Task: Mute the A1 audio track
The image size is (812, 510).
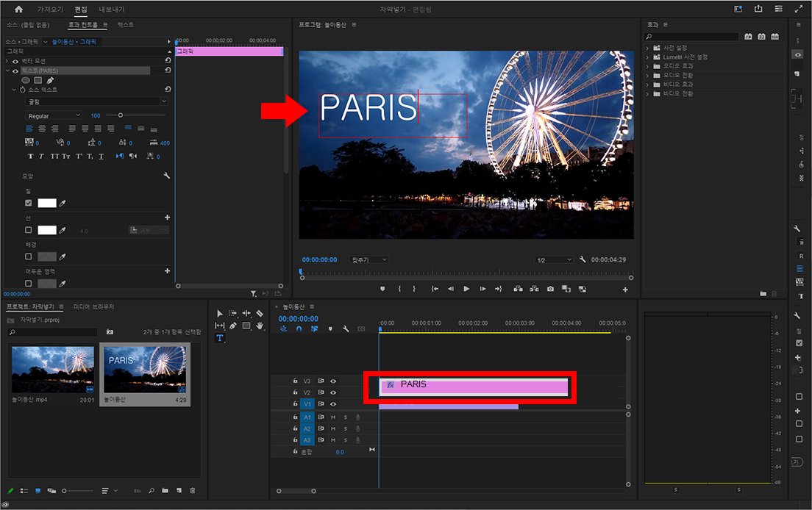Action: coord(333,417)
